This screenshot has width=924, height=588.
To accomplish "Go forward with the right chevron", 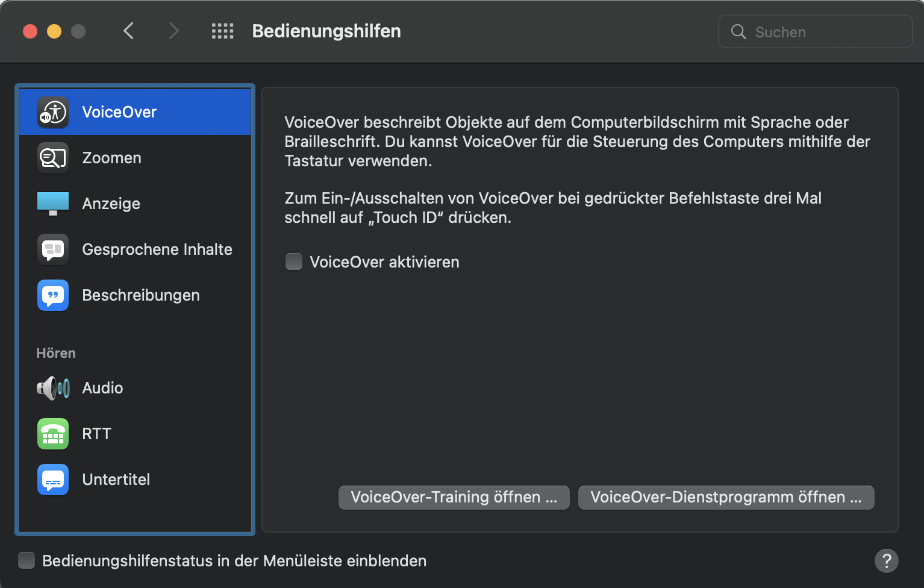I will [174, 31].
